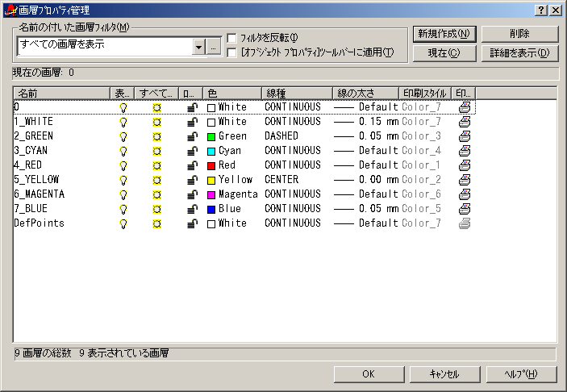This screenshot has width=567, height=392.
Task: Click the 削除 delete button
Action: click(x=520, y=34)
